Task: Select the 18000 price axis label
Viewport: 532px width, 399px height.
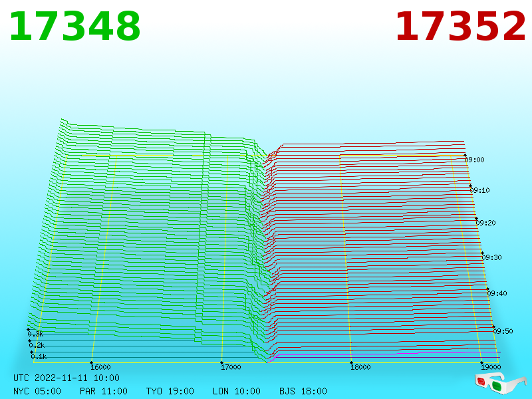Action: (360, 367)
